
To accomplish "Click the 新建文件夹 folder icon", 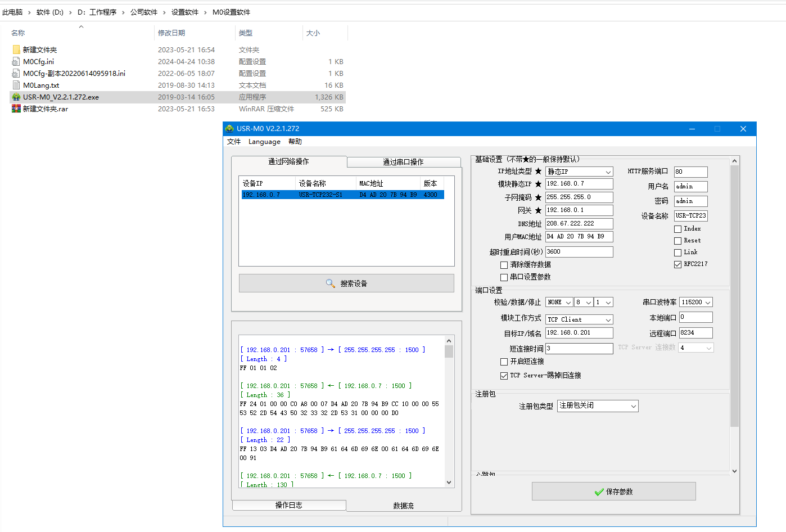I will click(16, 50).
